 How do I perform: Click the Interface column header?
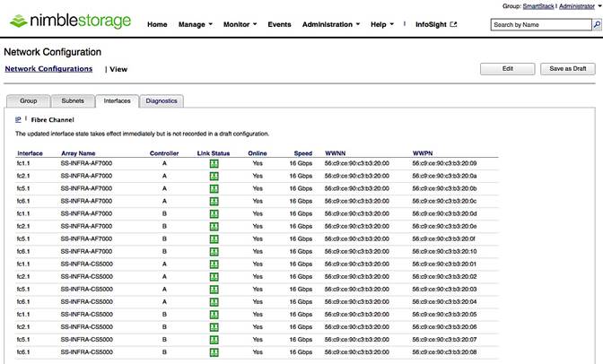tap(30, 153)
